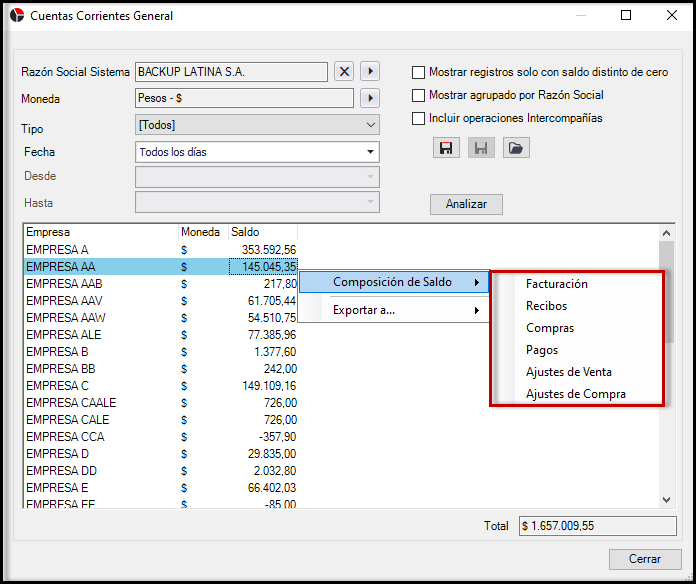Select Pagos in the submenu
696x584 pixels.
click(542, 351)
